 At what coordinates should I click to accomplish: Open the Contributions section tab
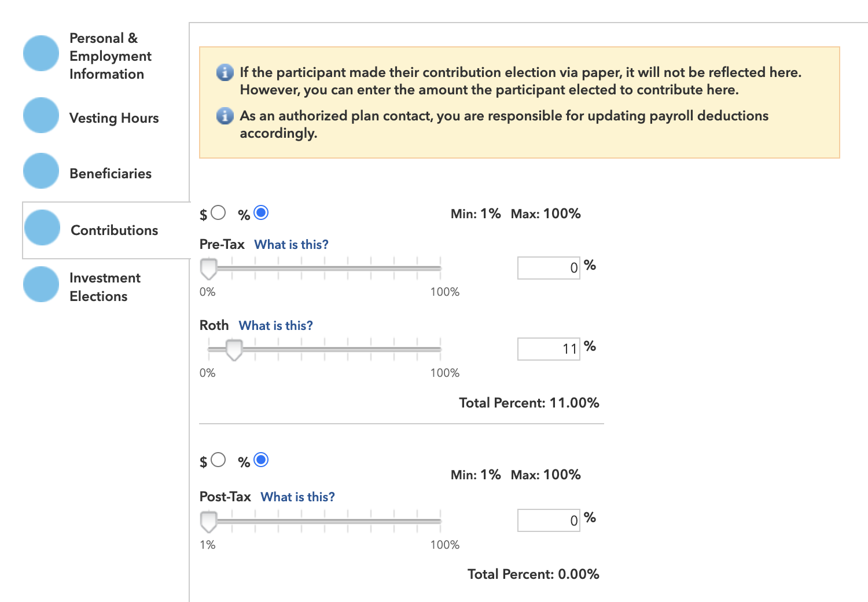click(113, 230)
